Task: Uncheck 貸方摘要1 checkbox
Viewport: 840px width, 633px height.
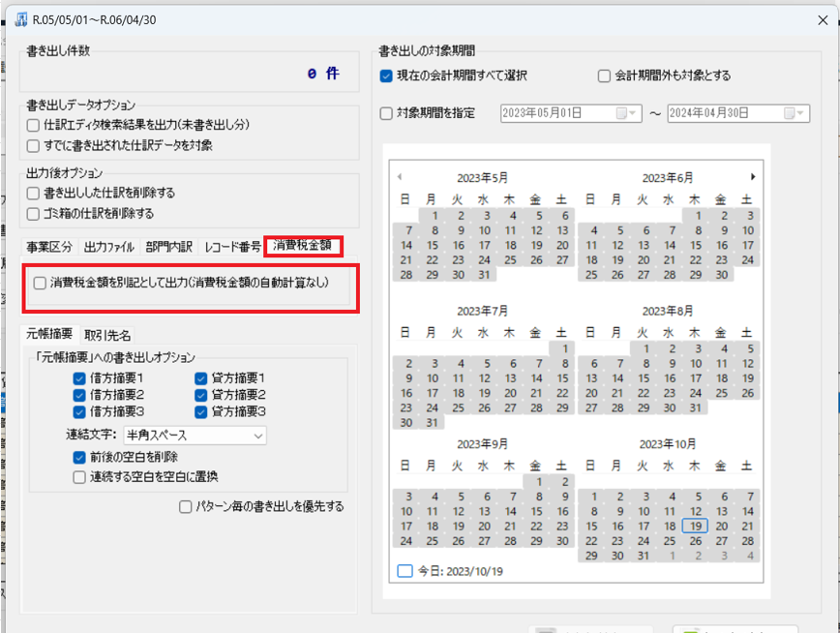Action: point(201,379)
